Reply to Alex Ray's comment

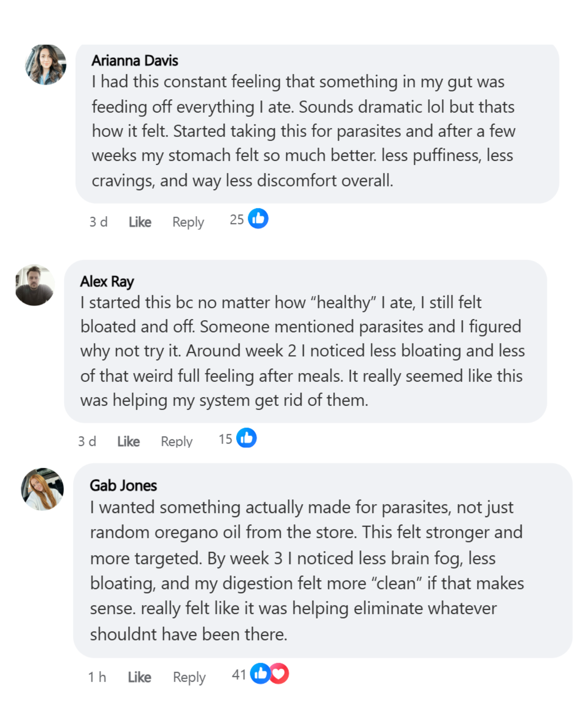coord(177,442)
